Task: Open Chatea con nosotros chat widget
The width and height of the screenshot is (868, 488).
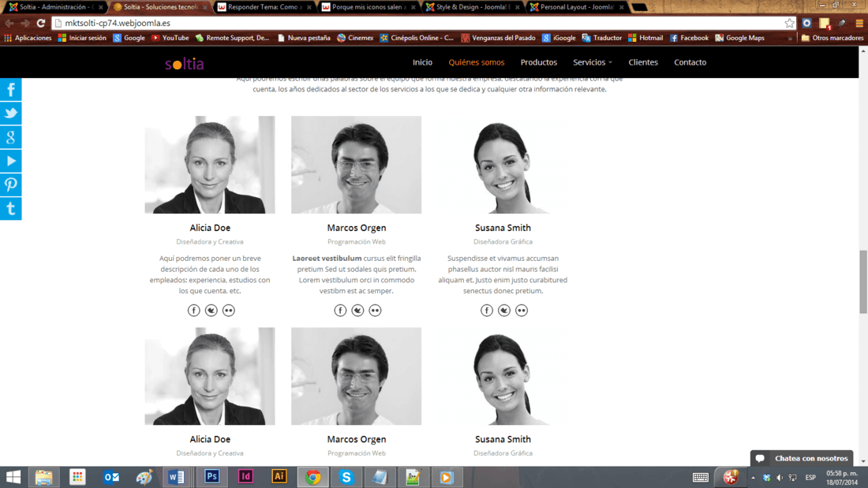Action: click(802, 458)
